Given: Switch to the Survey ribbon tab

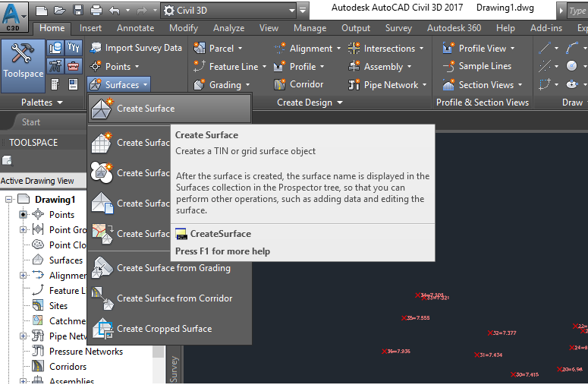Looking at the screenshot, I should click(398, 28).
